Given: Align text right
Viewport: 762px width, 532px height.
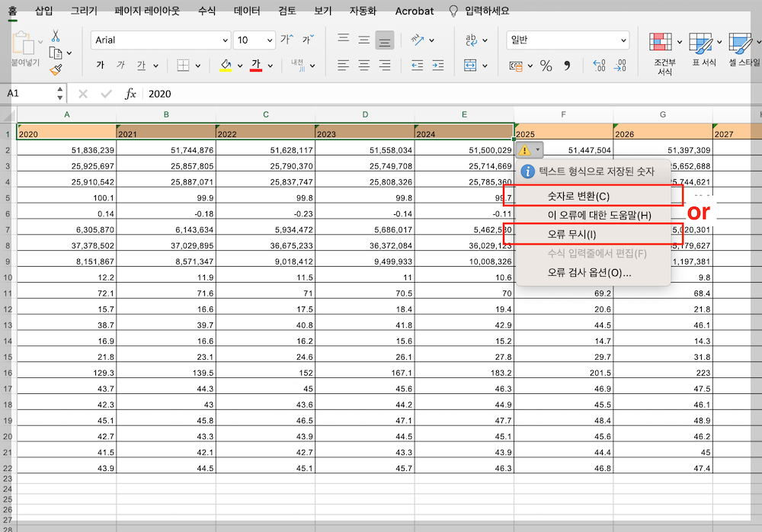Looking at the screenshot, I should (x=384, y=65).
